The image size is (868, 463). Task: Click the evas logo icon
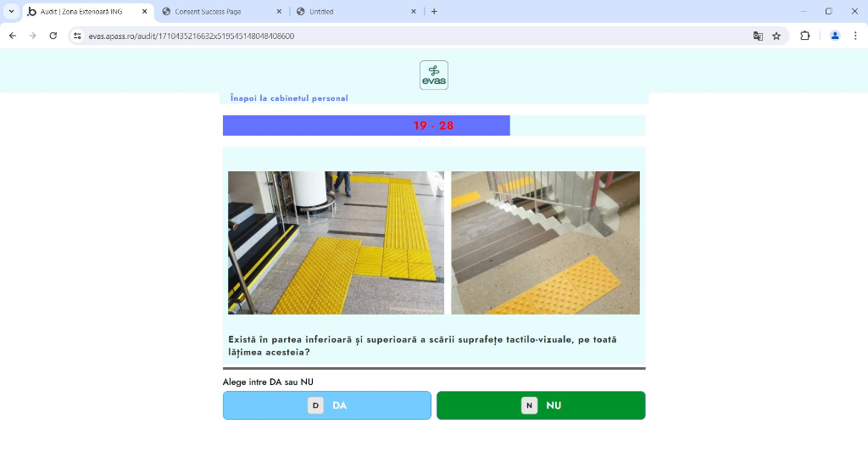point(433,75)
